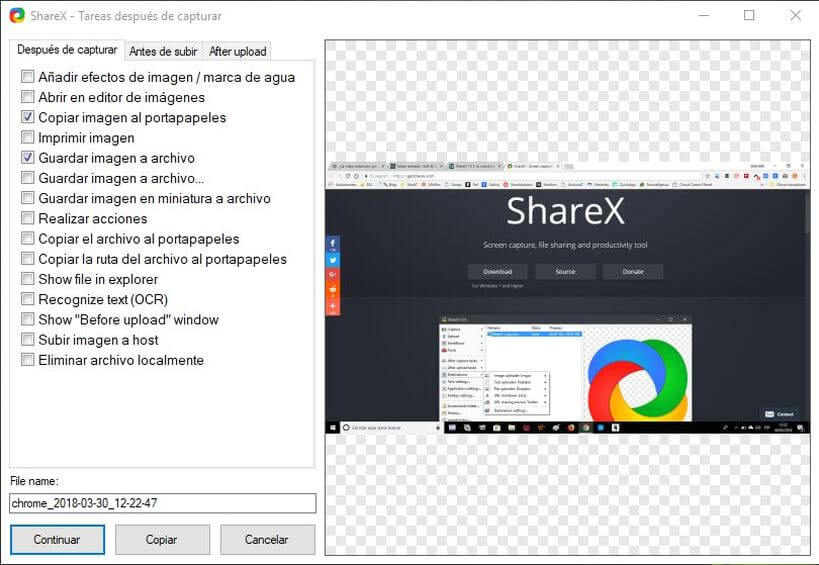Enable Guardar imagen a archivo... with ellipsis
Image resolution: width=819 pixels, height=565 pixels.
[x=28, y=178]
